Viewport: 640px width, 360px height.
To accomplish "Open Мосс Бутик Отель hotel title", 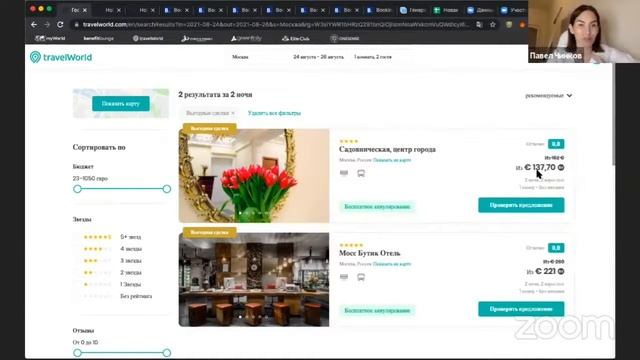I will pyautogui.click(x=370, y=253).
